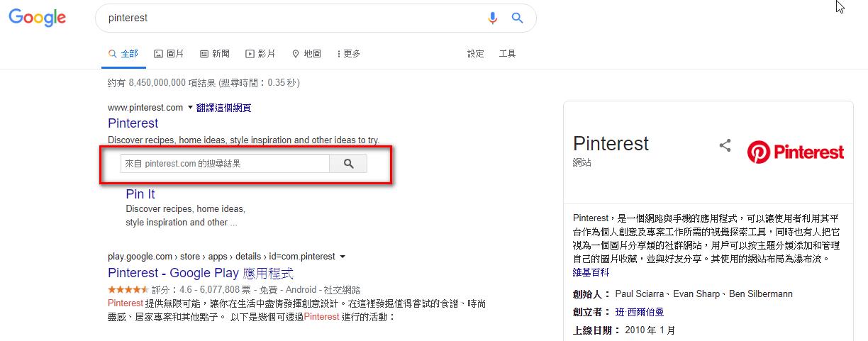Click the pinterest.com site search field

[225, 164]
